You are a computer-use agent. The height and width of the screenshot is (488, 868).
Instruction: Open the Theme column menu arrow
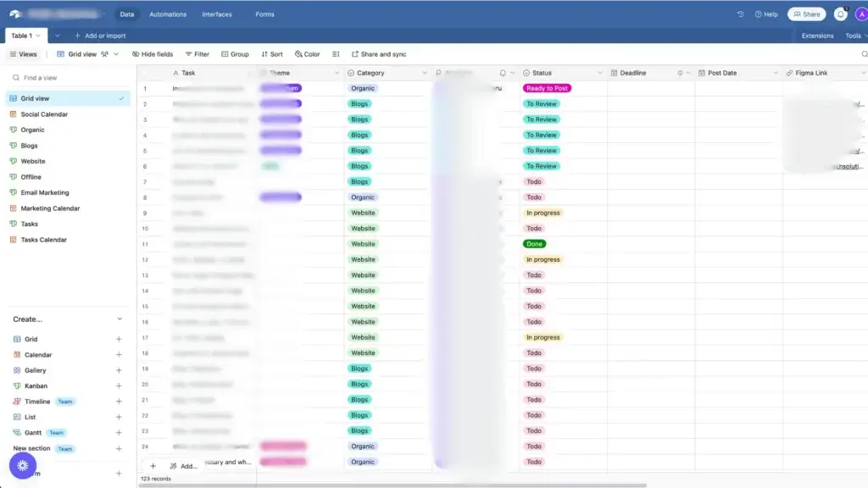tap(337, 73)
